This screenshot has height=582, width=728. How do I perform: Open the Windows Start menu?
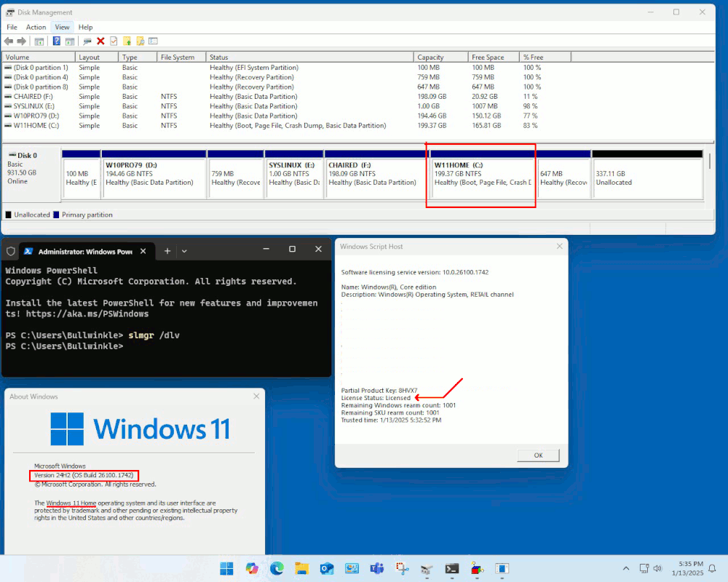tap(226, 568)
